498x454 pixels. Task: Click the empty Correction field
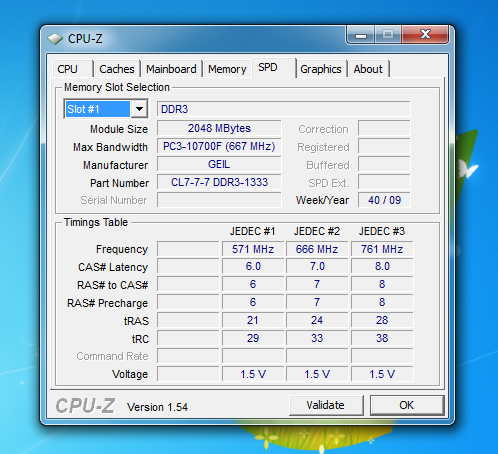coord(384,128)
